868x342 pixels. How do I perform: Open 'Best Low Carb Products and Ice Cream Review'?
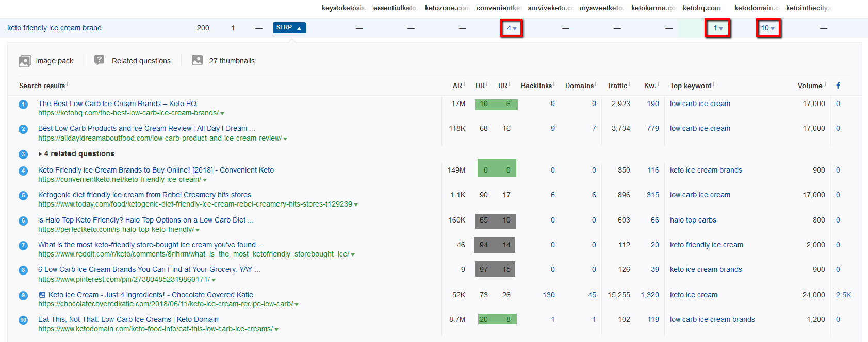[x=146, y=128]
